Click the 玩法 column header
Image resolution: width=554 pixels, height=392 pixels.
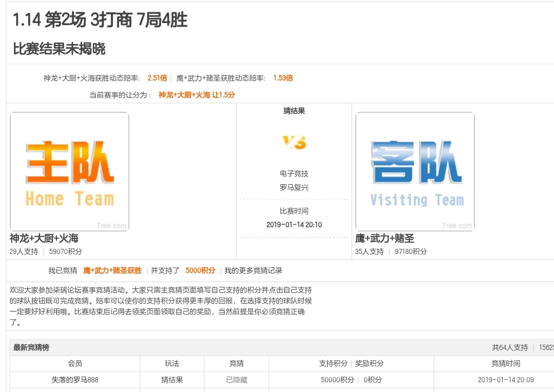(172, 363)
